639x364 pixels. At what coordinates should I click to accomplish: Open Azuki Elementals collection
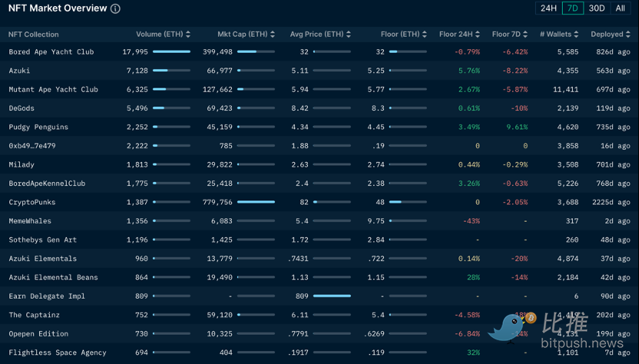[x=42, y=259]
